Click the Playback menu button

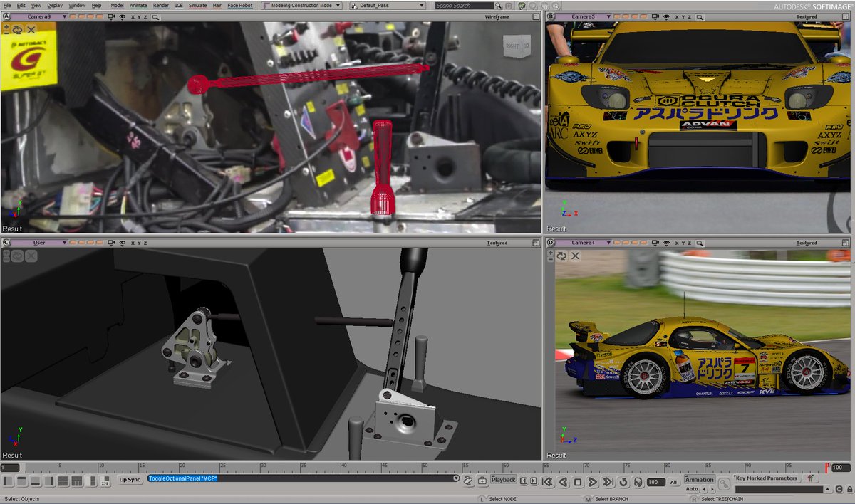pyautogui.click(x=503, y=480)
